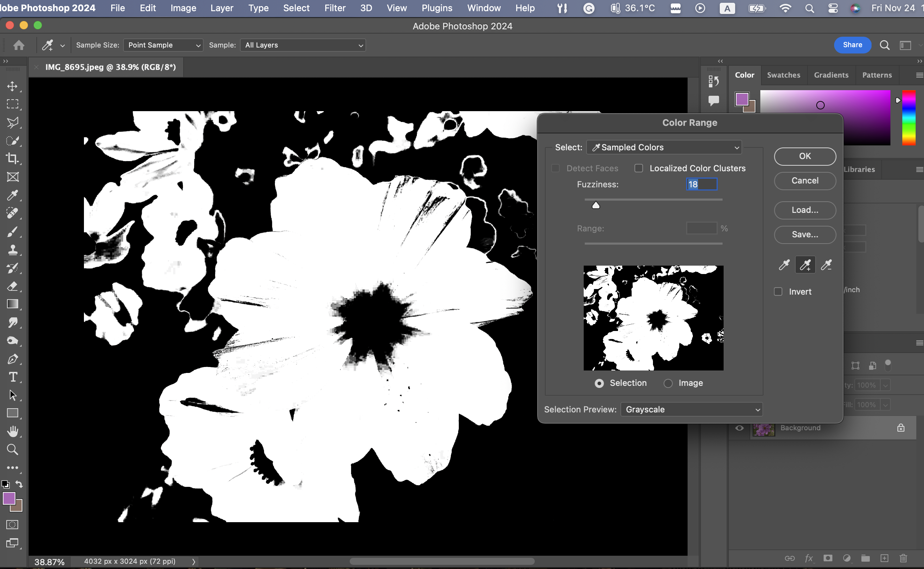Expand the Sample Size dropdown

click(x=163, y=45)
